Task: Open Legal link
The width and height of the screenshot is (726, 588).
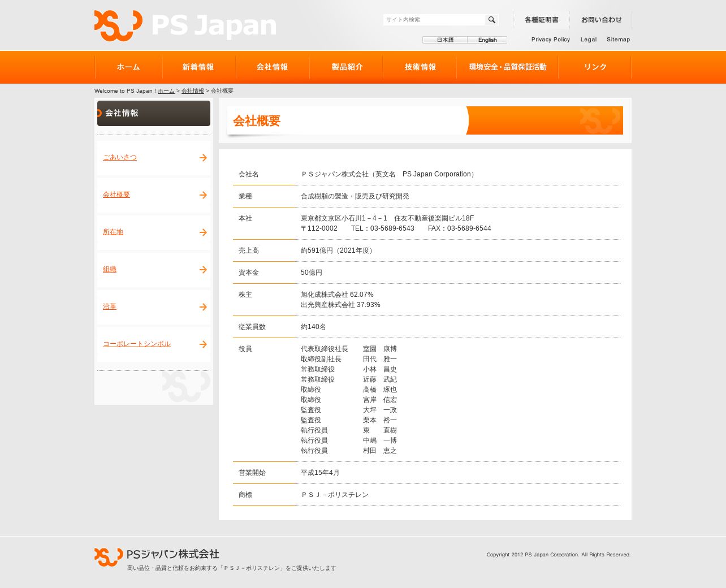Action: click(x=589, y=40)
